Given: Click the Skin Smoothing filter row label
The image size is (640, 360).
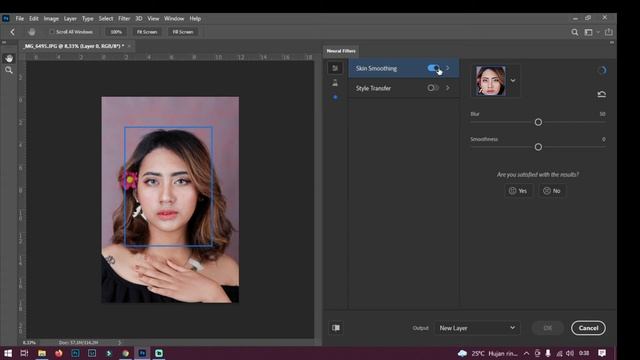Looking at the screenshot, I should pyautogui.click(x=376, y=68).
